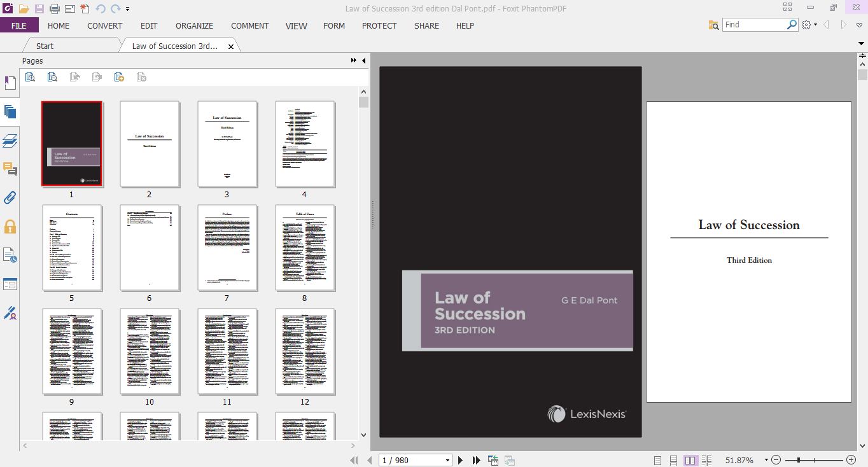
Task: Switch to the PROTECT ribbon tab
Action: click(x=379, y=25)
